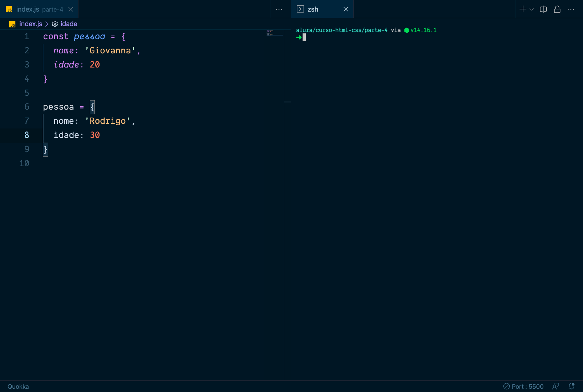The height and width of the screenshot is (392, 583).
Task: Open the feedback icon in status bar
Action: (556, 387)
